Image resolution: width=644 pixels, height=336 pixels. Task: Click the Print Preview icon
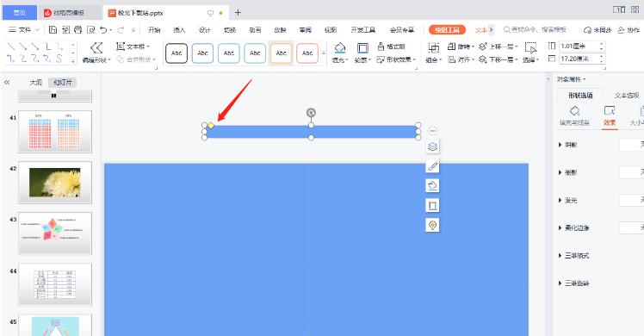tap(90, 29)
